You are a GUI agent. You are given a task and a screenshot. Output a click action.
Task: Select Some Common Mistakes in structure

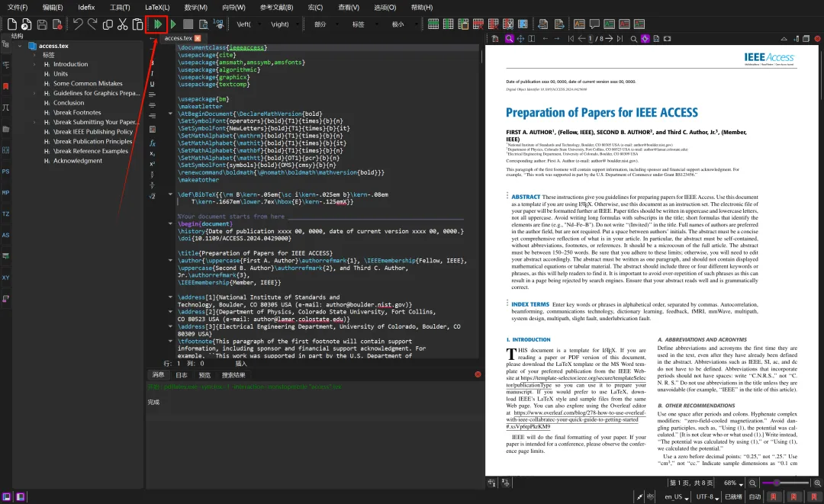coord(88,83)
